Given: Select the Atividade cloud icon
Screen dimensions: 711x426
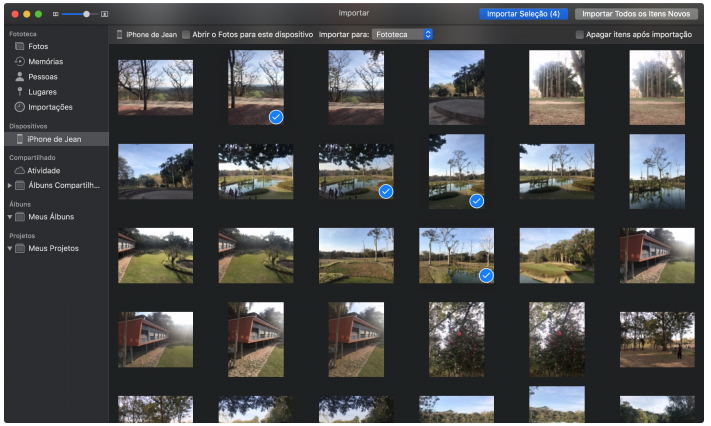Looking at the screenshot, I should click(x=19, y=171).
